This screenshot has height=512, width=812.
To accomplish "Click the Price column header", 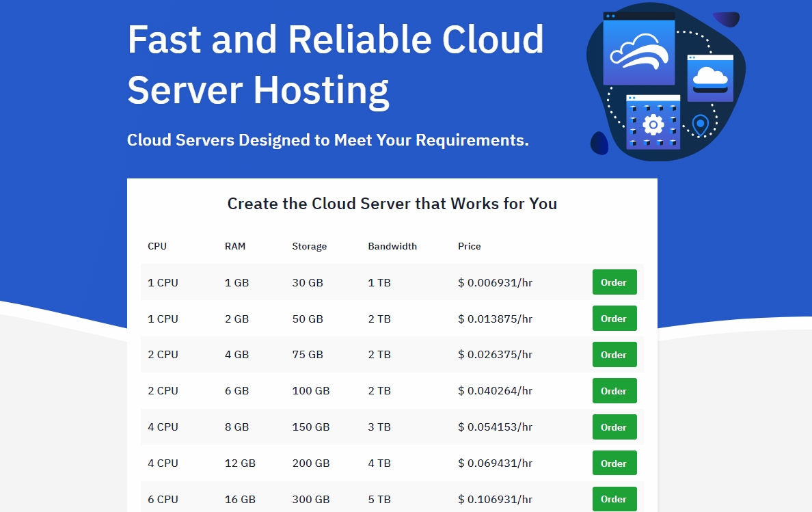I will [x=470, y=246].
